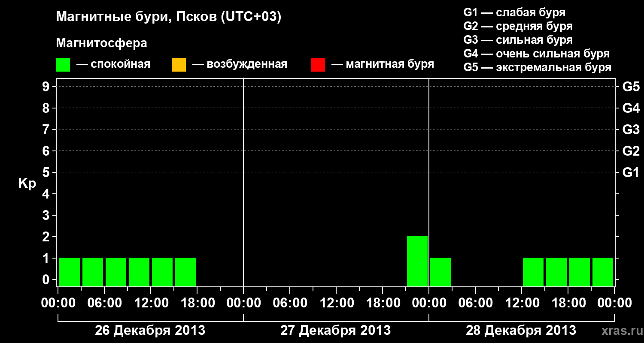Click 'G4 — очень сильная буря' description

537,54
